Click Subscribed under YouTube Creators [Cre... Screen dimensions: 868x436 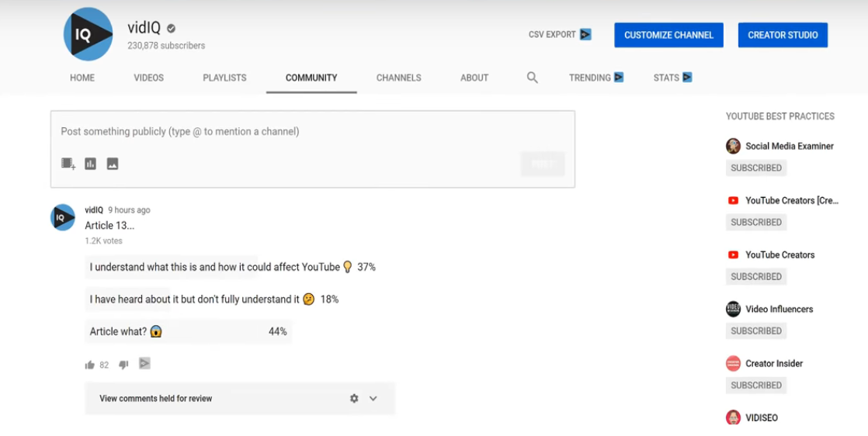[x=756, y=222]
